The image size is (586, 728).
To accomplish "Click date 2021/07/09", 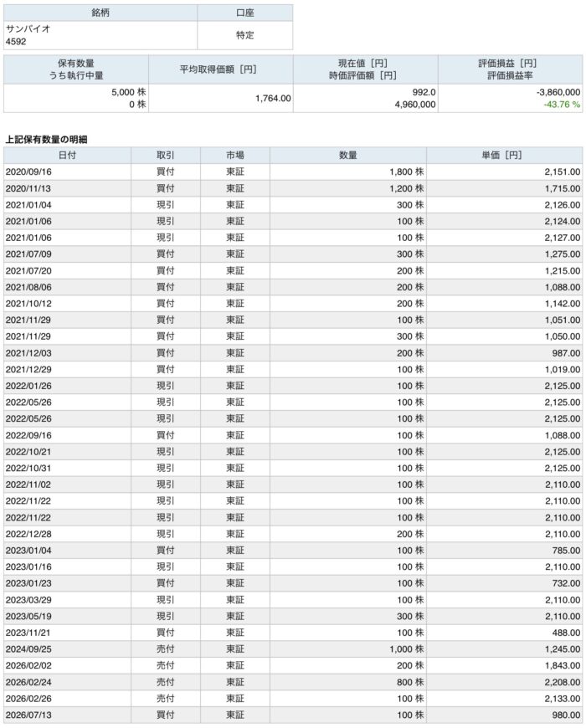I will click(x=28, y=254).
